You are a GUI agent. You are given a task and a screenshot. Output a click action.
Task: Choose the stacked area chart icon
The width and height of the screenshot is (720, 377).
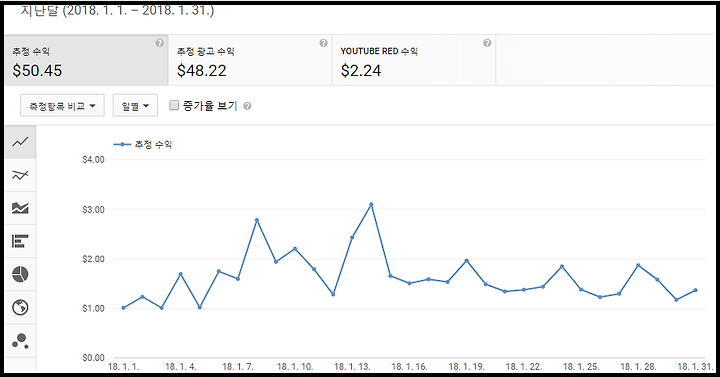[x=20, y=208]
